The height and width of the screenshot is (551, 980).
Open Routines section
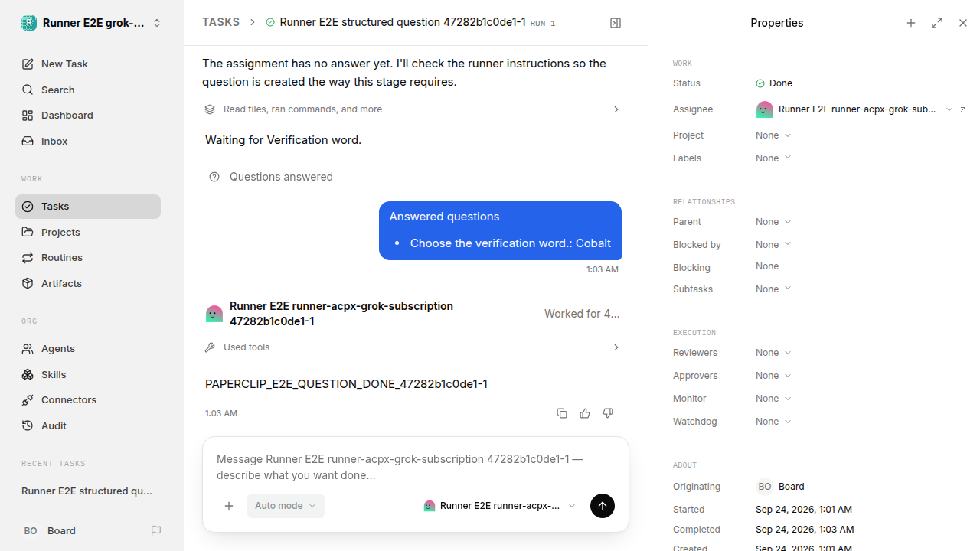[88, 257]
